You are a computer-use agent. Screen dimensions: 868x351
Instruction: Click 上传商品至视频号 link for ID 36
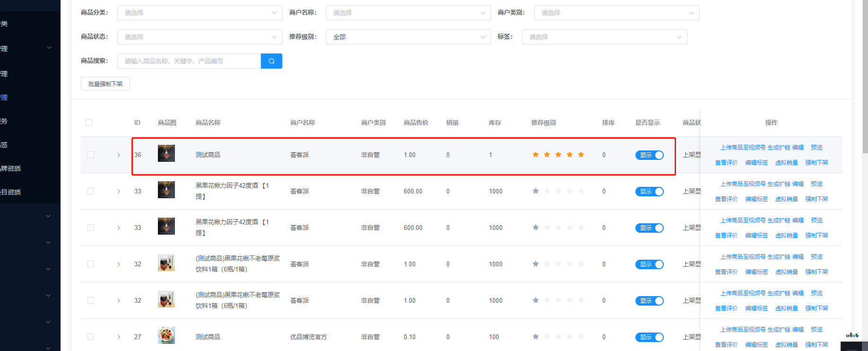[x=742, y=148]
